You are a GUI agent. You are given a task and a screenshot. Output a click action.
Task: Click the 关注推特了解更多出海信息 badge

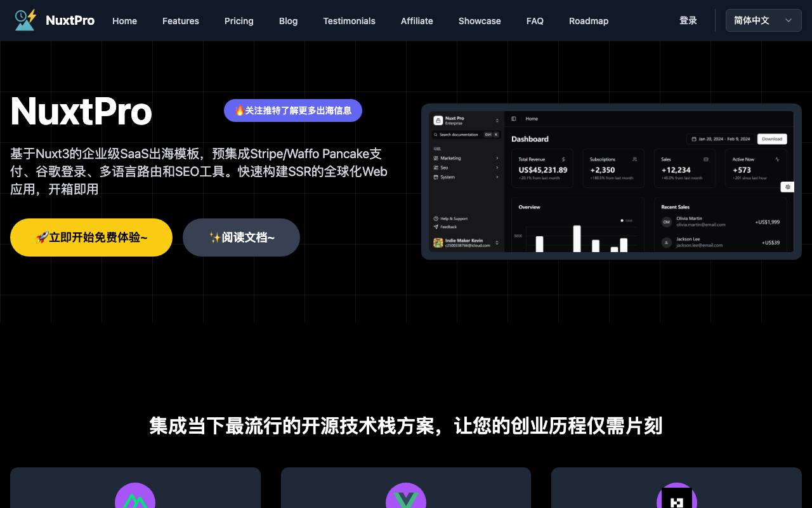[x=293, y=110]
